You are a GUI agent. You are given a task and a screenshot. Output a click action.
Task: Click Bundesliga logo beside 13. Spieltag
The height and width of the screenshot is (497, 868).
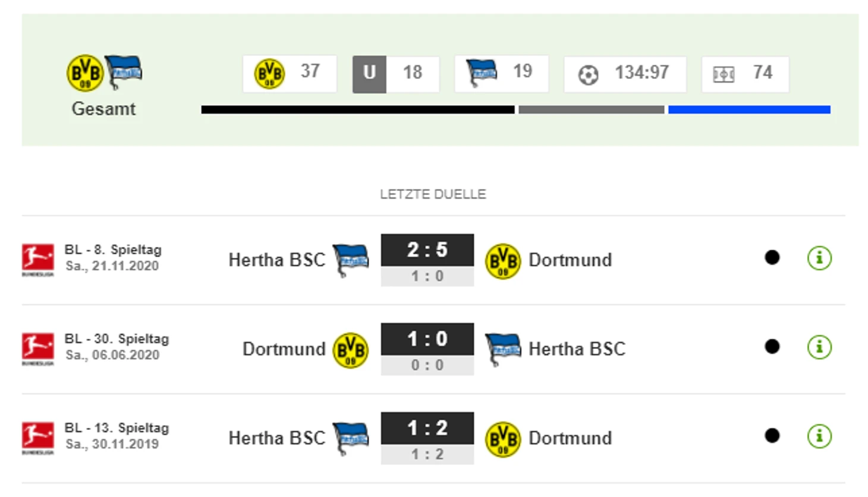[38, 438]
